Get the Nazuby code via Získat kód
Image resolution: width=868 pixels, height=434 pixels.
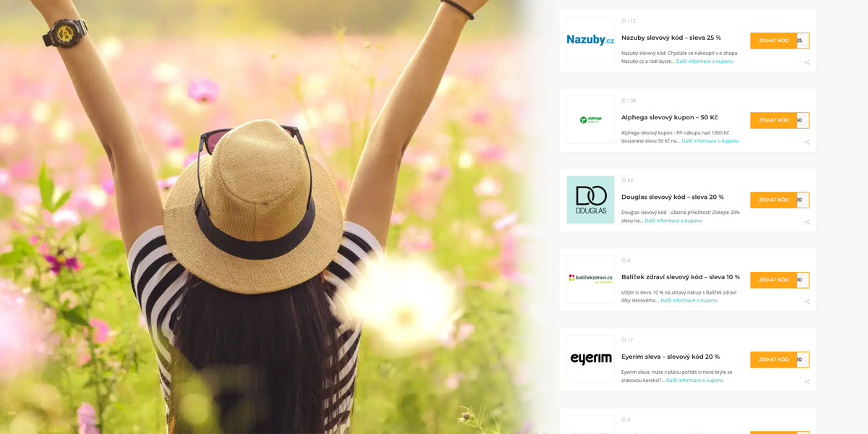(x=779, y=41)
